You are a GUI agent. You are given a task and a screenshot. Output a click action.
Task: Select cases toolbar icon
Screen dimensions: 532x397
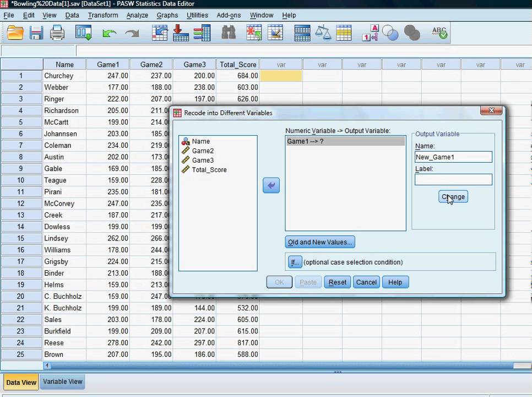click(344, 33)
